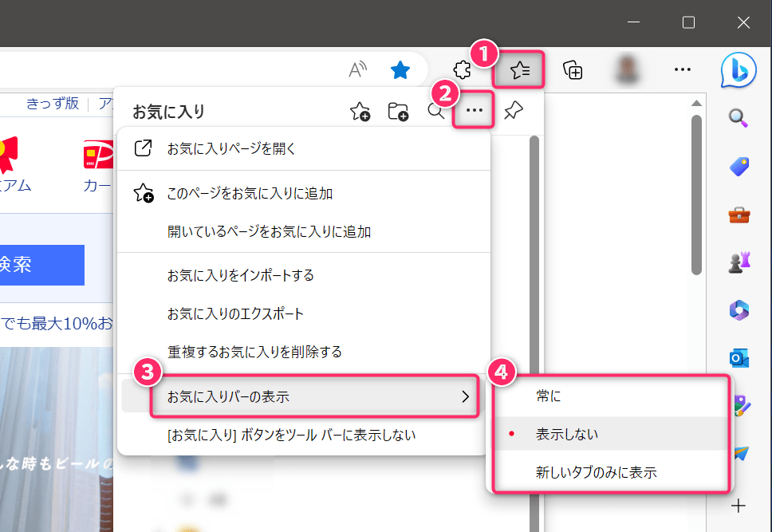The width and height of the screenshot is (772, 532).
Task: Pin the favorites pane open
Action: (513, 111)
